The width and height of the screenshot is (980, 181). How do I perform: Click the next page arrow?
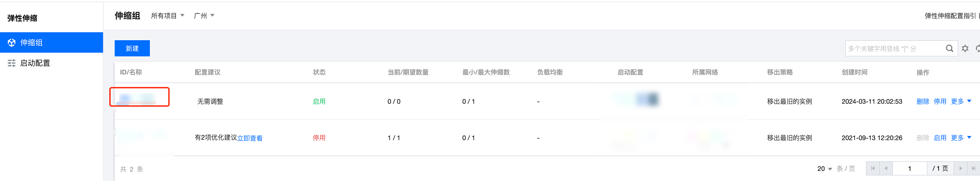pos(960,169)
